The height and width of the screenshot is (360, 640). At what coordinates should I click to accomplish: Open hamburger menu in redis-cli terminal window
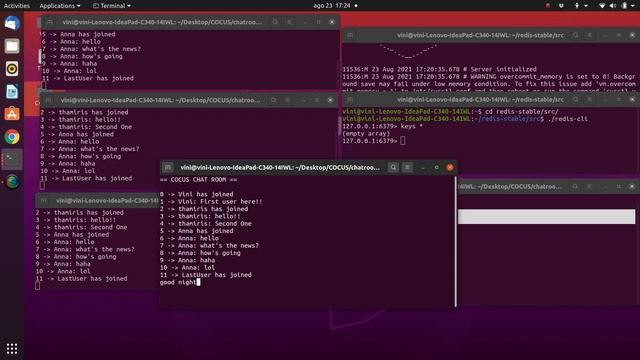pyautogui.click(x=589, y=99)
